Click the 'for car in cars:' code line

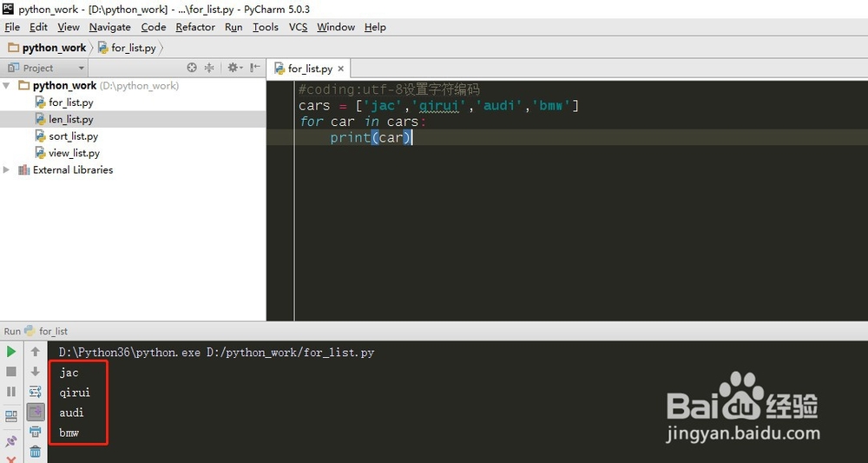(363, 122)
